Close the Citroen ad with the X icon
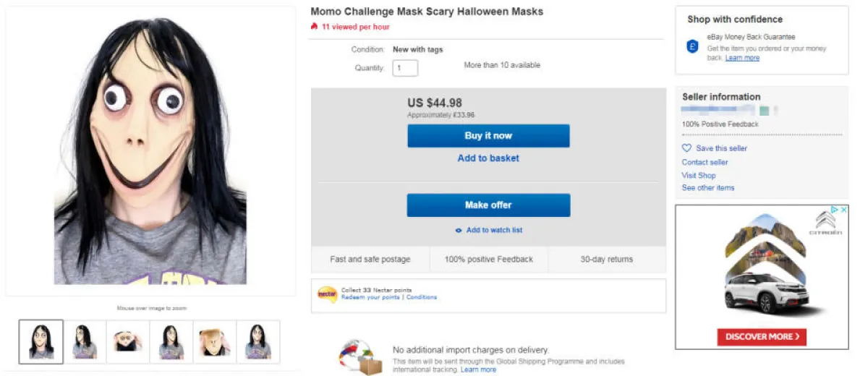Viewport: 868px width, 376px height. 843,210
